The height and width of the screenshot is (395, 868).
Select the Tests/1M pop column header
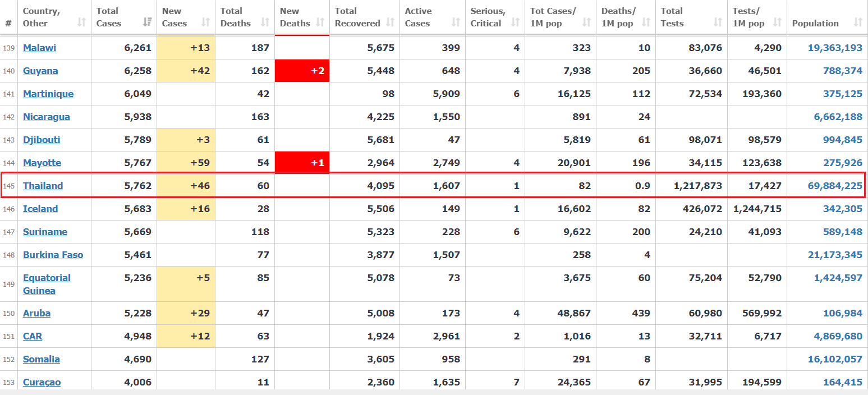(749, 17)
